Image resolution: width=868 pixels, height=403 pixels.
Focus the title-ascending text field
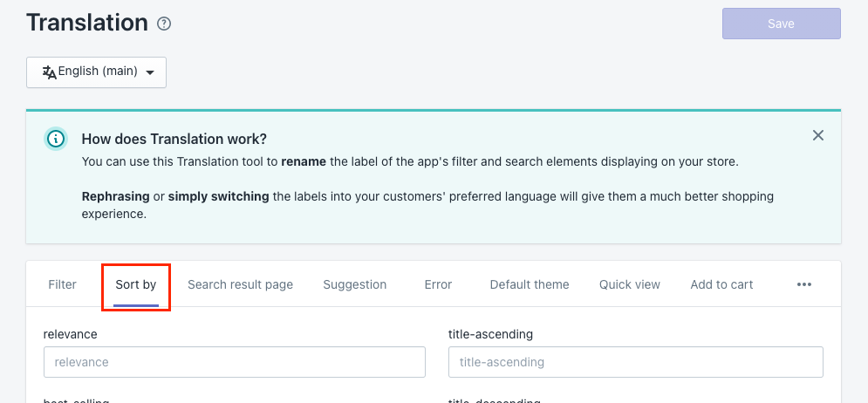[x=635, y=362]
